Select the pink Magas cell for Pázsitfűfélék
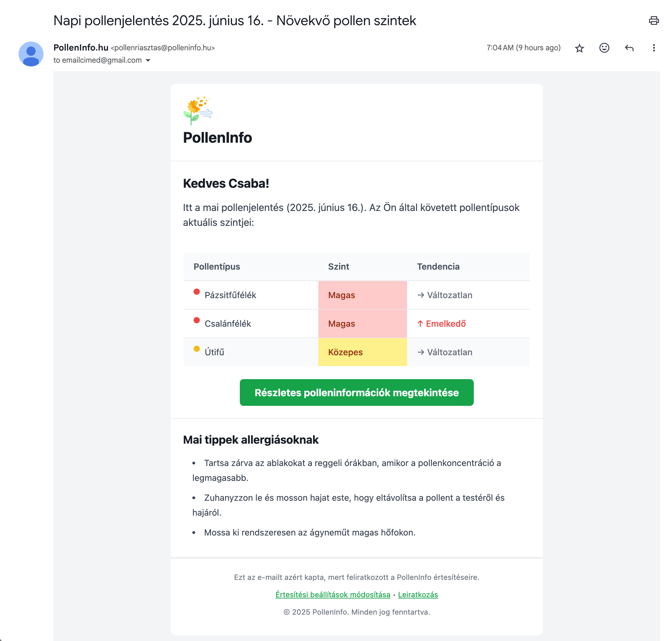Image resolution: width=672 pixels, height=641 pixels. point(362,295)
